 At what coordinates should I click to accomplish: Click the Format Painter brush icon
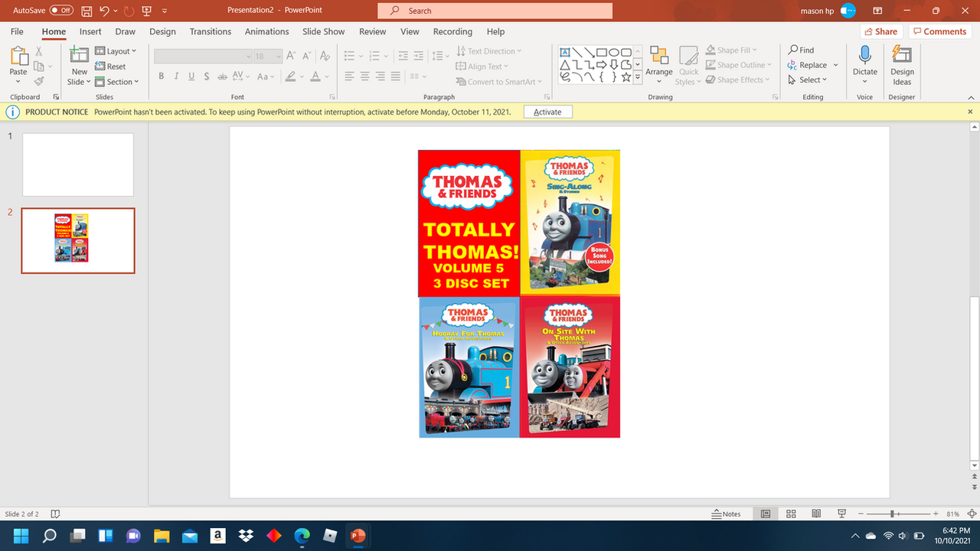click(x=39, y=81)
